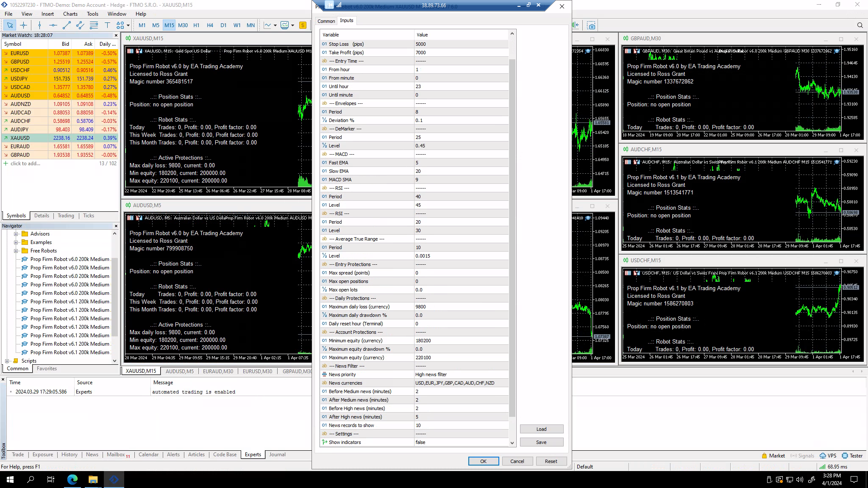The width and height of the screenshot is (868, 488).
Task: Select the trendline drawing tool
Action: [67, 25]
